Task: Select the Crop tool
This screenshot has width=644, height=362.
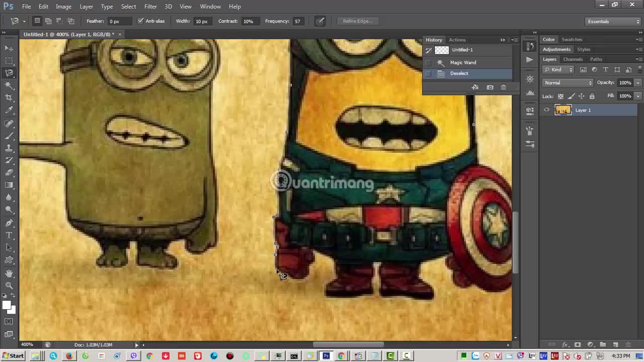Action: point(9,98)
